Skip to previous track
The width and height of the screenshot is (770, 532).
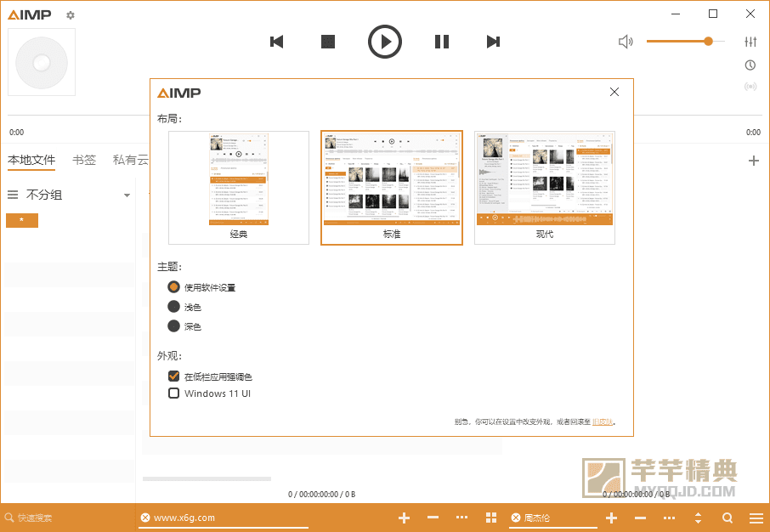coord(277,42)
